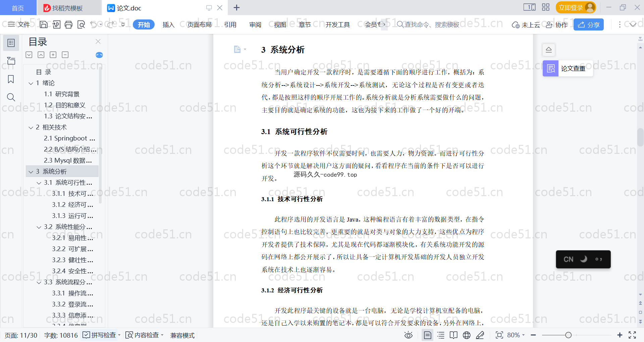Switch to the 插入 ribbon tab
644x342 pixels.
pyautogui.click(x=168, y=24)
